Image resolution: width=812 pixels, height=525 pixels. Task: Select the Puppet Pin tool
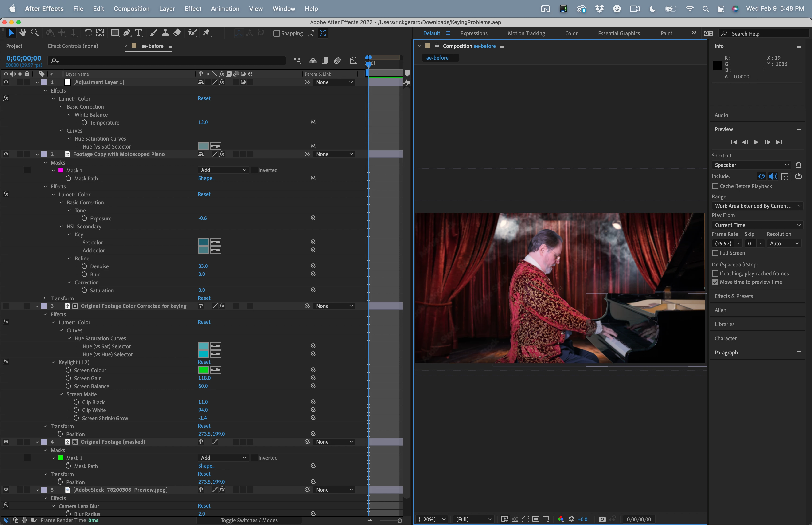(207, 33)
